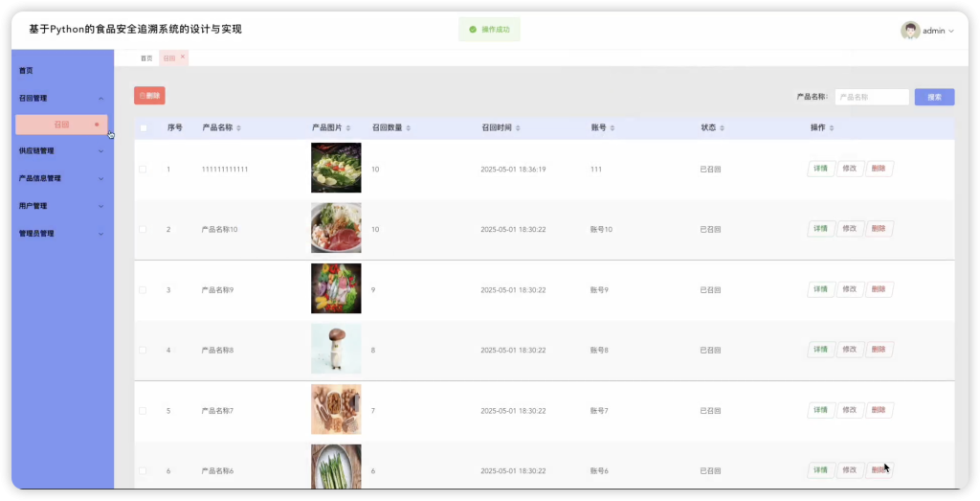Click 详情 for 产品名称9
The width and height of the screenshot is (980, 501).
point(821,289)
